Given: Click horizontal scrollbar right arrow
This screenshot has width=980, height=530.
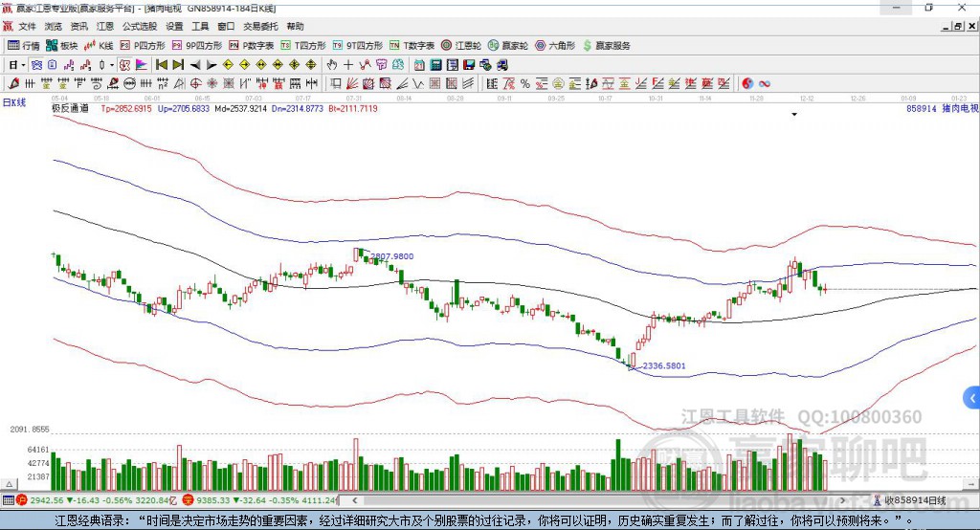Looking at the screenshot, I should click(x=842, y=500).
